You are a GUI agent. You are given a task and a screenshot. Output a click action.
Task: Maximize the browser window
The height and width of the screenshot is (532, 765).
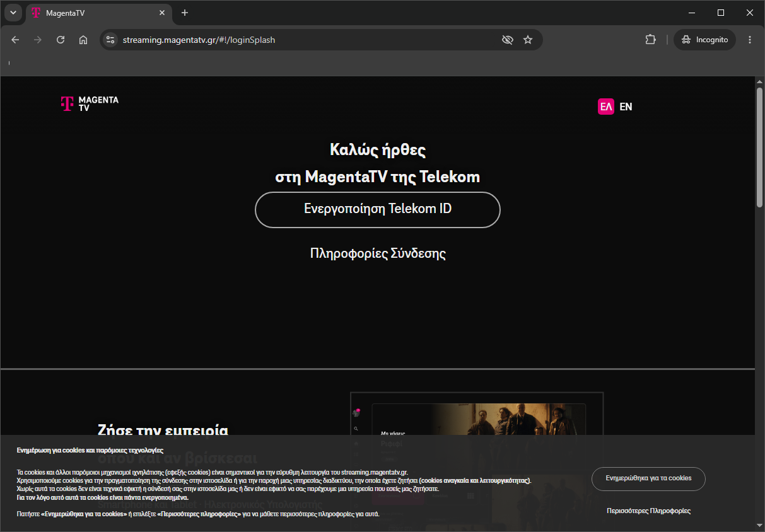[x=721, y=13]
